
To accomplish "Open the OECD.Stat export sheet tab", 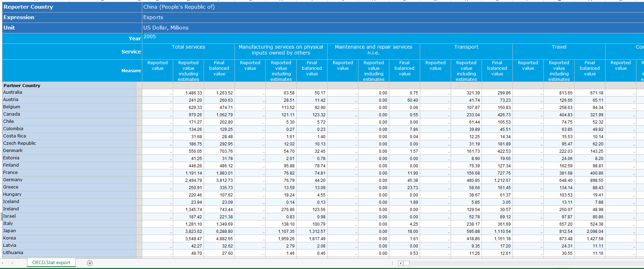I will [x=51, y=263].
